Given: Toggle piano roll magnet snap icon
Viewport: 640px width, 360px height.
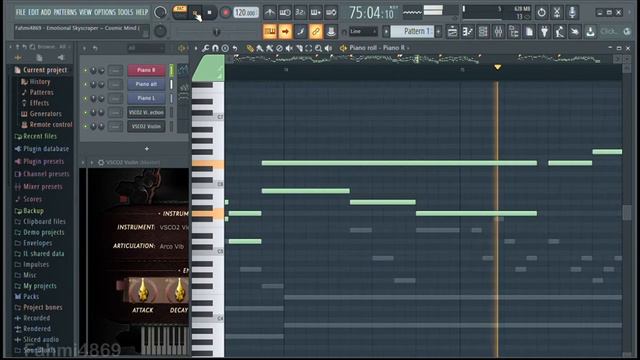Looking at the screenshot, I should [215, 48].
